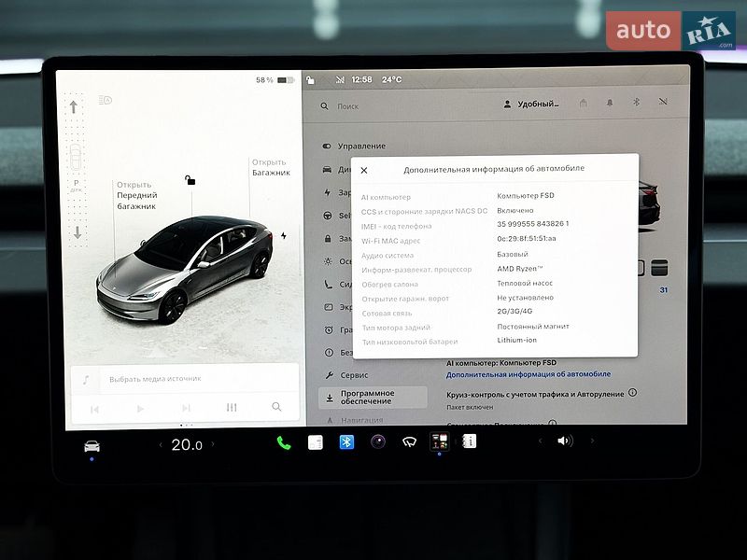
Task: Tap Выбрать медиа источник
Action: pyautogui.click(x=155, y=379)
